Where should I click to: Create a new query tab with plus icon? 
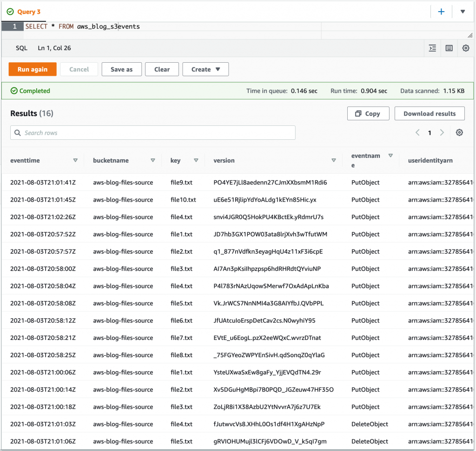441,11
